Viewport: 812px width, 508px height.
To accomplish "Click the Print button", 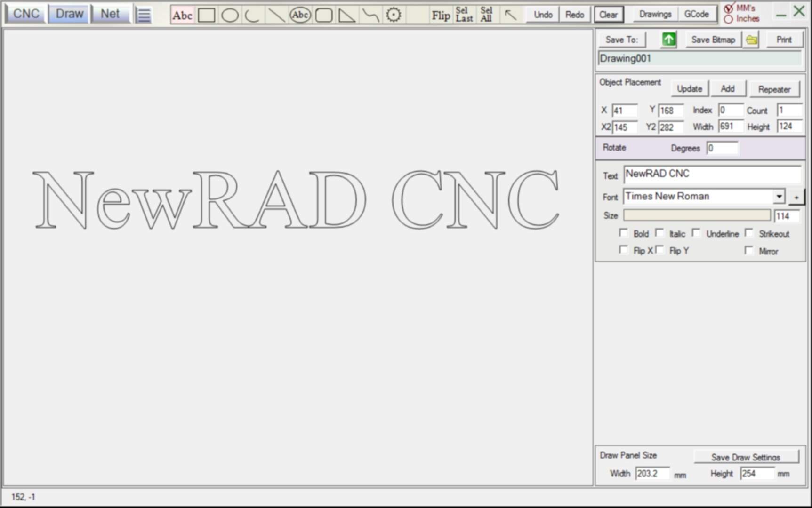I will point(784,40).
